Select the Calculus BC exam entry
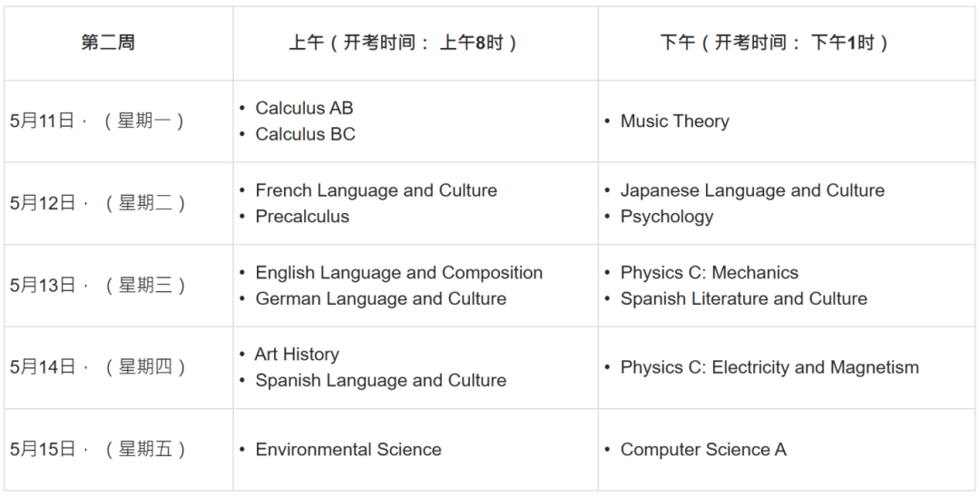 coord(305,134)
